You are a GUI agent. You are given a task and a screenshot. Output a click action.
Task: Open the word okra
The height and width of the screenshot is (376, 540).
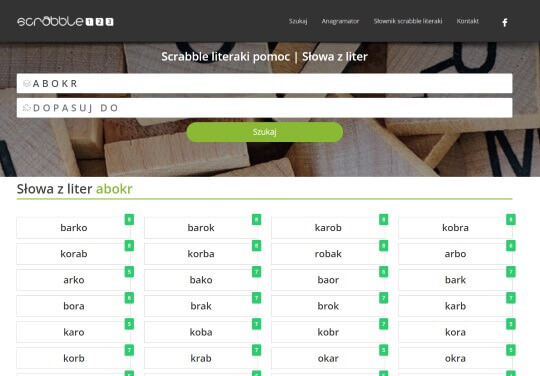click(x=455, y=358)
